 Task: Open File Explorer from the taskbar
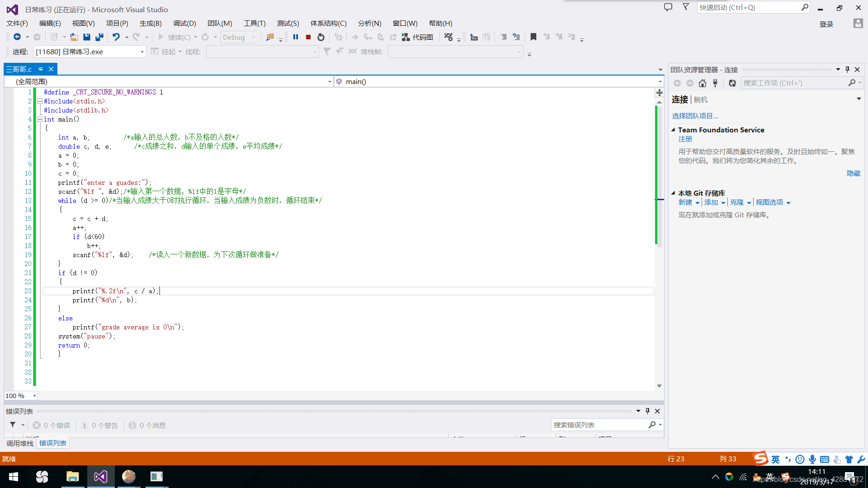tap(72, 477)
